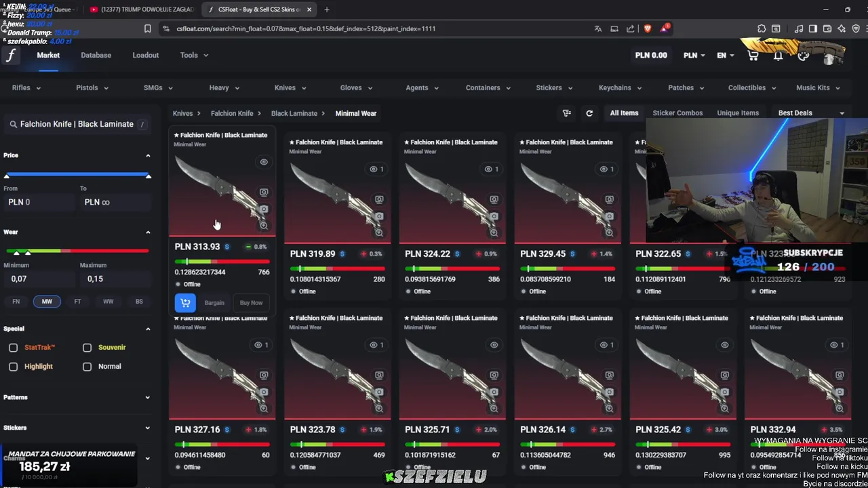Go to the Knives breadcrumb
Image resolution: width=868 pixels, height=488 pixels.
[182, 113]
